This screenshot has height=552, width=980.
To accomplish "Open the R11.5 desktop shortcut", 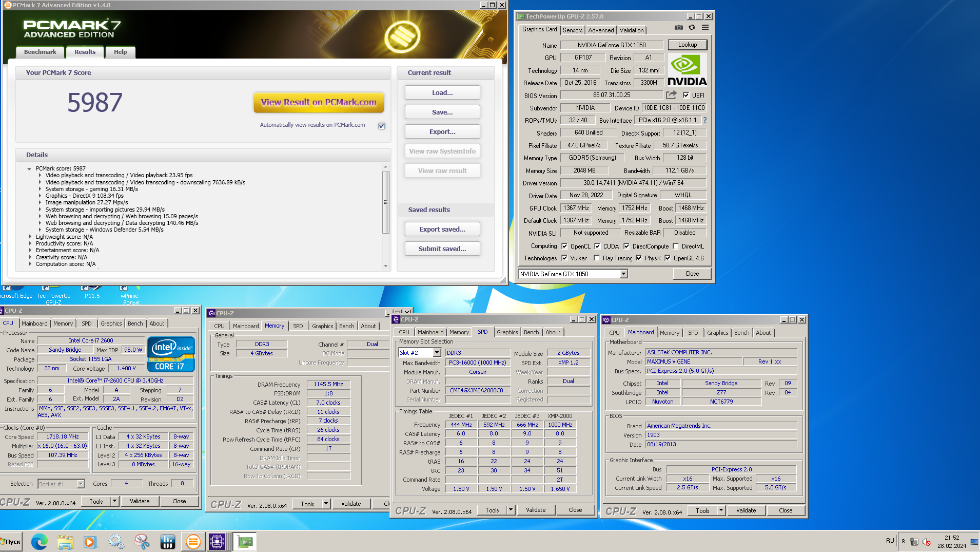I will 92,293.
